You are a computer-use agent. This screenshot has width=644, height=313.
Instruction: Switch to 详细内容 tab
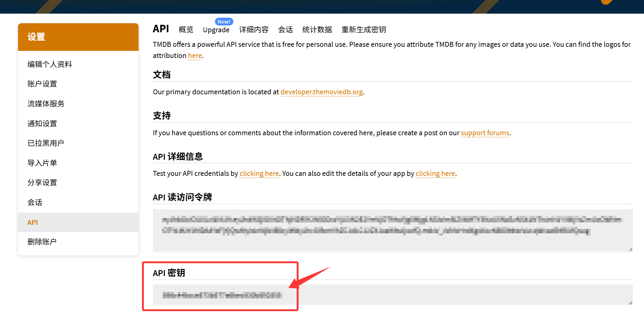tap(253, 30)
